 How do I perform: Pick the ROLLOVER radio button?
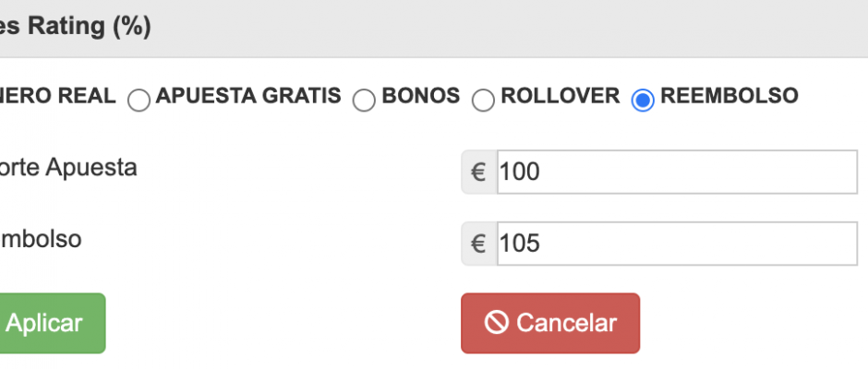(483, 101)
